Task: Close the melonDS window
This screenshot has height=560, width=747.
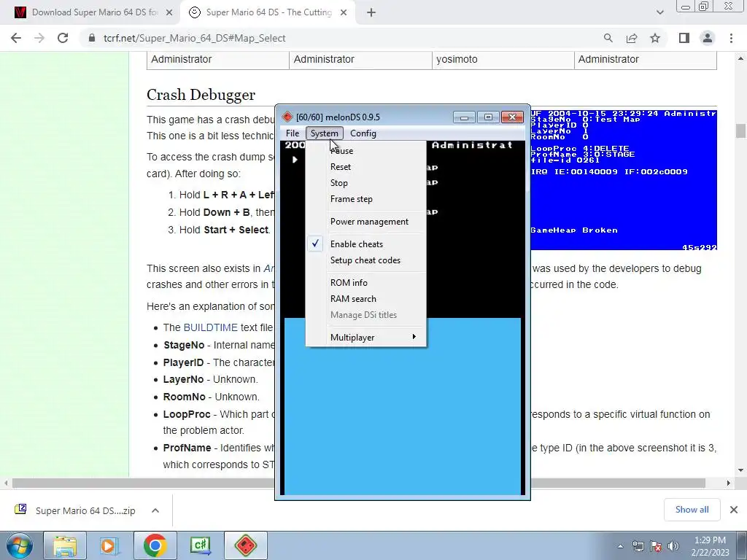Action: click(x=512, y=117)
